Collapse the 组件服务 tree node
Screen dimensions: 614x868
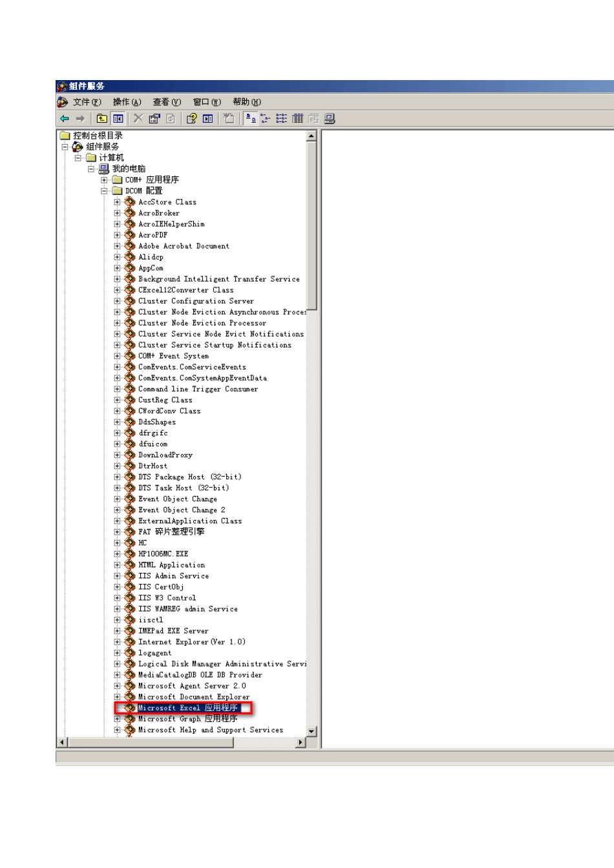[65, 147]
